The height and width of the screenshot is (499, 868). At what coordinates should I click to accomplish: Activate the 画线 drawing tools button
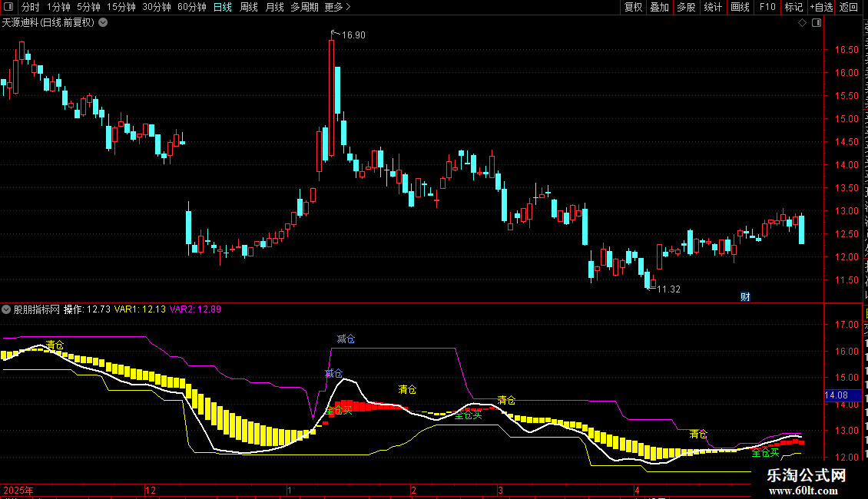740,7
